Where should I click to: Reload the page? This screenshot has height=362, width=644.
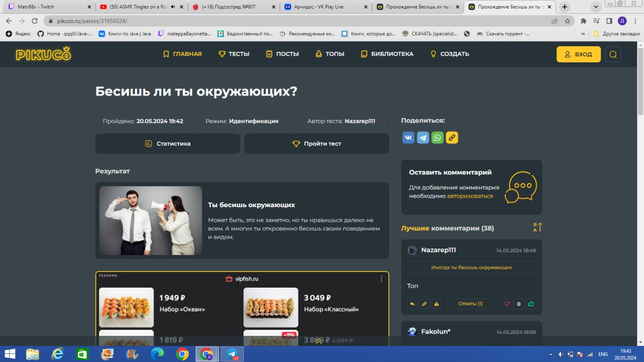point(35,21)
